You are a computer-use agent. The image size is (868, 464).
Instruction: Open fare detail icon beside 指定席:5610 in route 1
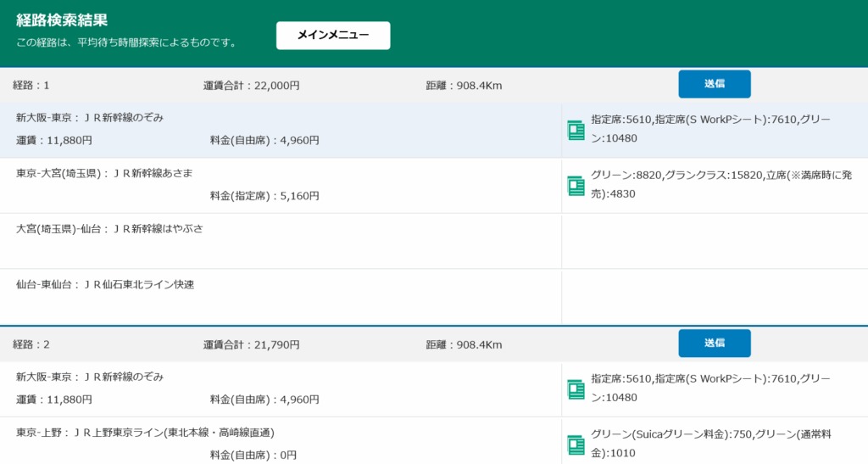(x=576, y=130)
